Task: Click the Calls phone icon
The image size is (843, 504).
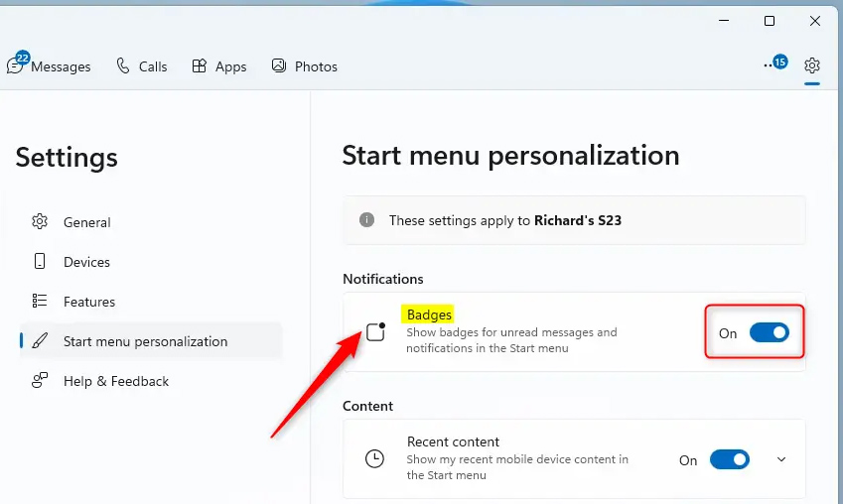Action: click(x=123, y=65)
